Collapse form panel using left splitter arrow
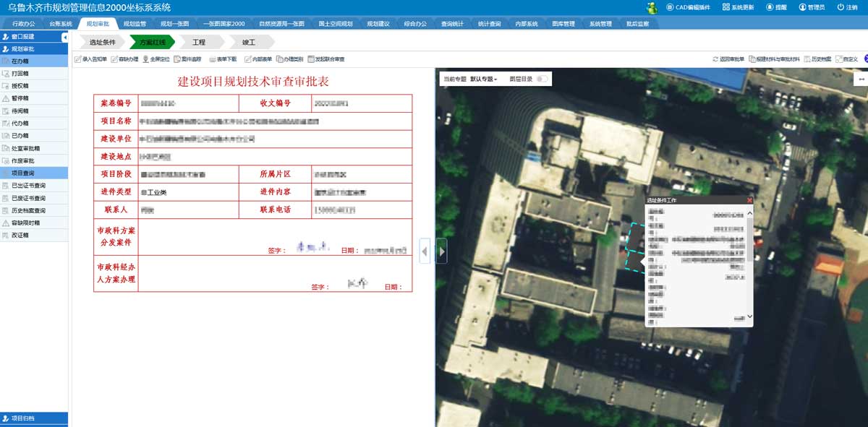 click(425, 251)
